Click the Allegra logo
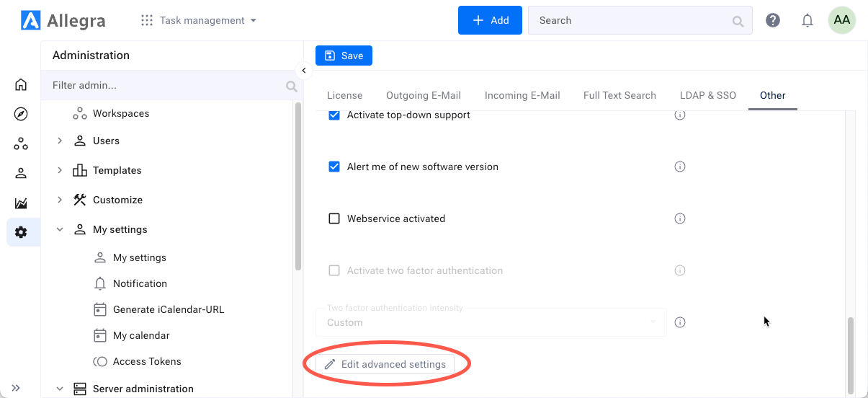Viewport: 868px width, 398px height. point(63,20)
